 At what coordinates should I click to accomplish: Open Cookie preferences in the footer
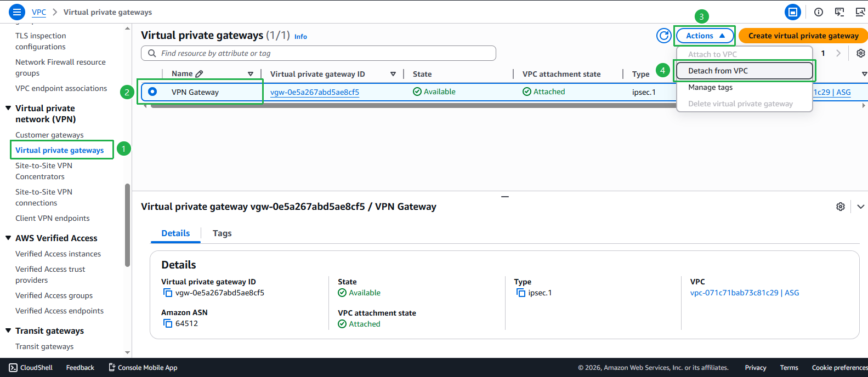[839, 368]
